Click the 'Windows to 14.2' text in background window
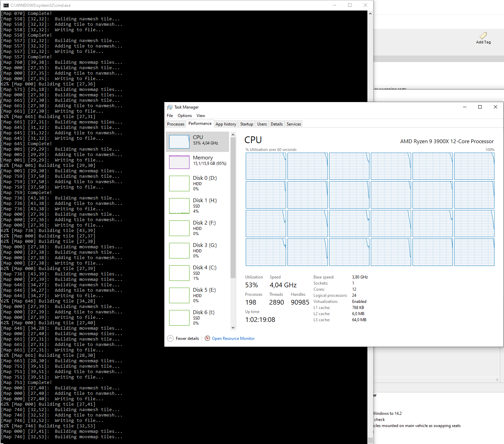This screenshot has width=504, height=444. coord(387,413)
